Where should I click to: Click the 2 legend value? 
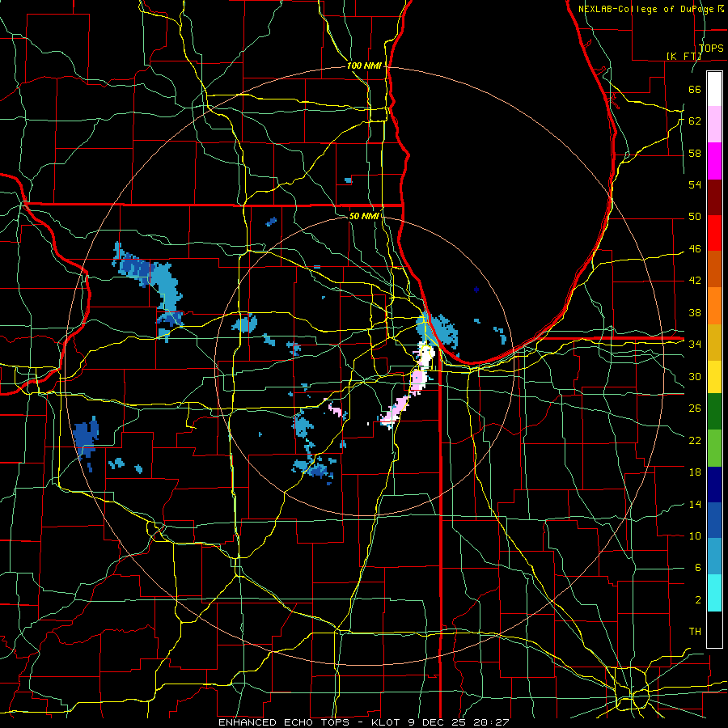[x=697, y=600]
